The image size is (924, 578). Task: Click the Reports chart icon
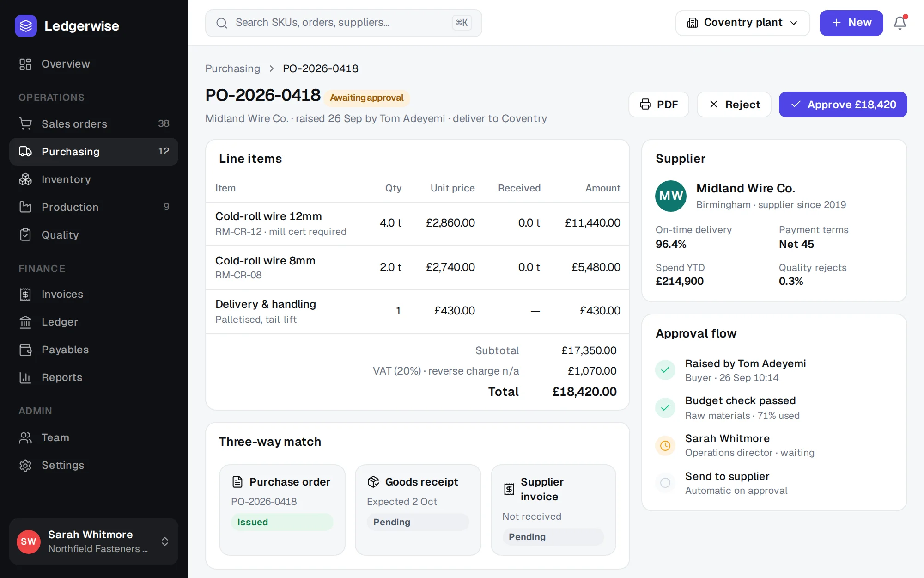pyautogui.click(x=25, y=377)
